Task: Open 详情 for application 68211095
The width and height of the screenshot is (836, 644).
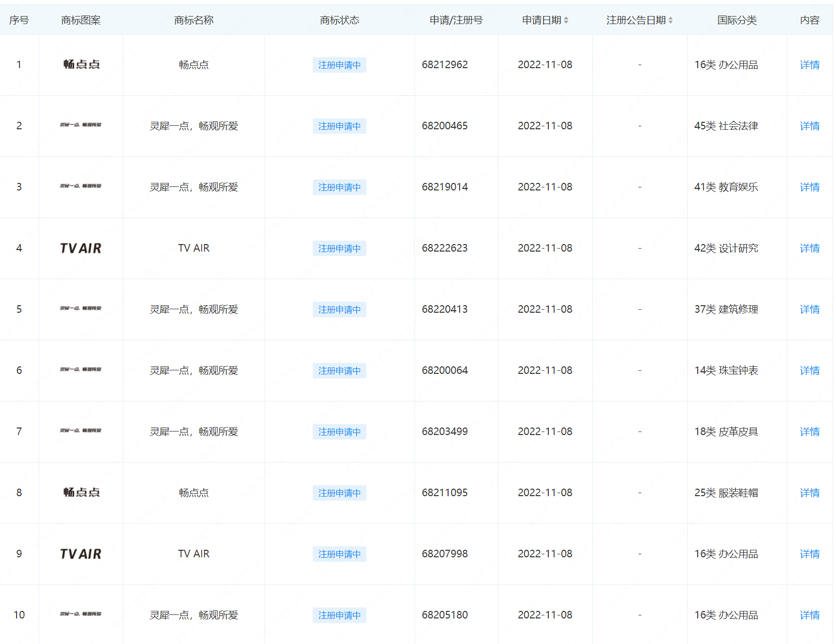Action: [x=809, y=493]
